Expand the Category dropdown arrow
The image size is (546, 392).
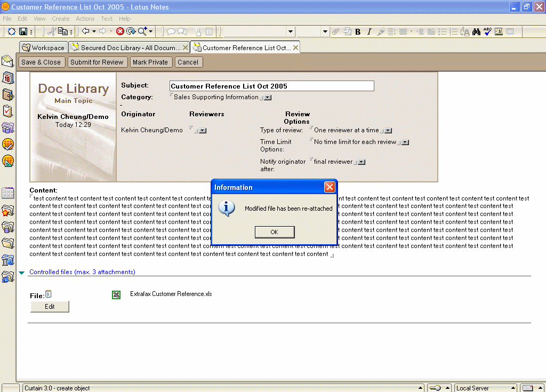pos(268,98)
